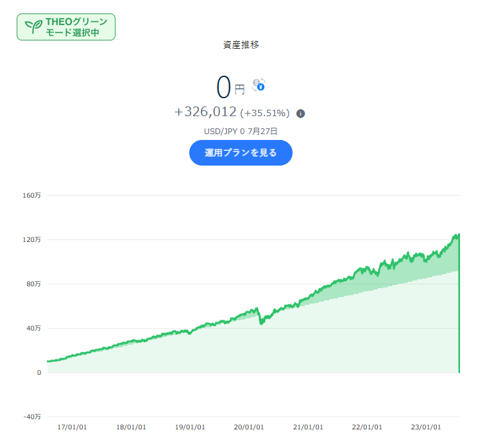The width and height of the screenshot is (478, 448).
Task: Click the 20/01/01 x-axis date label
Action: point(249,427)
